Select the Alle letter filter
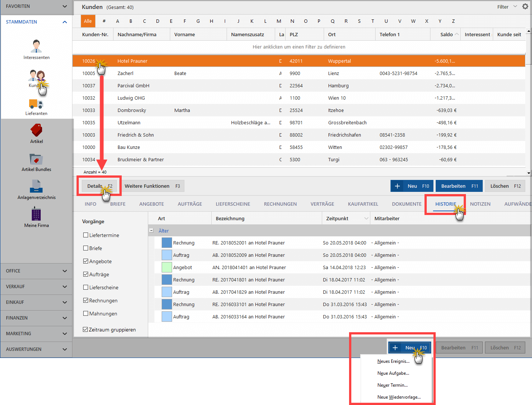Image resolution: width=532 pixels, height=405 pixels. point(88,21)
